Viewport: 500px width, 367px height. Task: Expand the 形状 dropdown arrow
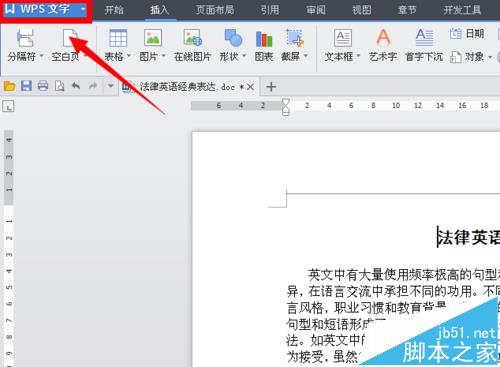[x=244, y=56]
